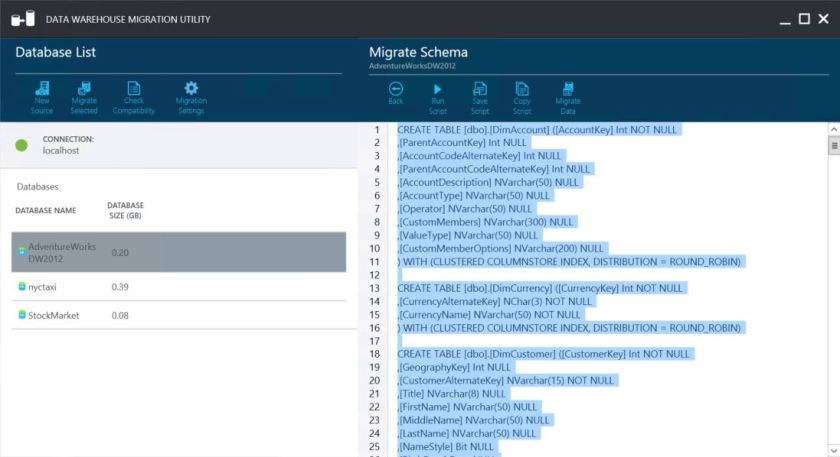Screen dimensions: 840x457
Task: Click Migrate Selected in Database List toolbar
Action: point(84,98)
